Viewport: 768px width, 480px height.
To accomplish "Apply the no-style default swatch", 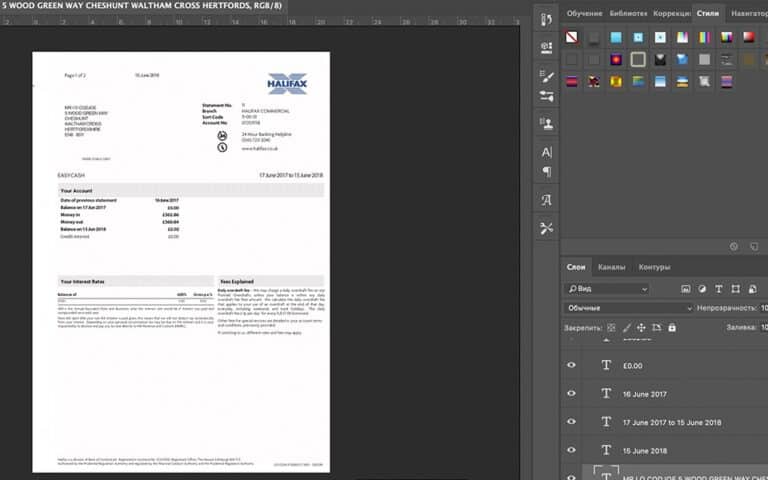I will click(571, 38).
